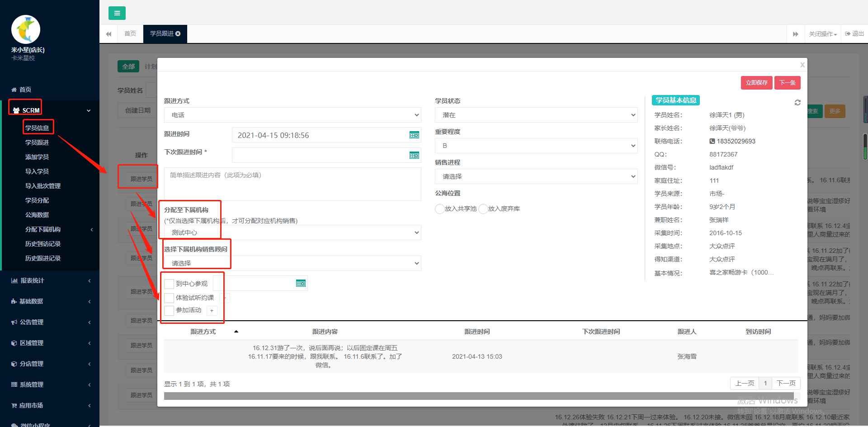This screenshot has height=427, width=868.
Task: Open 公海数据 in the sidebar
Action: point(37,215)
